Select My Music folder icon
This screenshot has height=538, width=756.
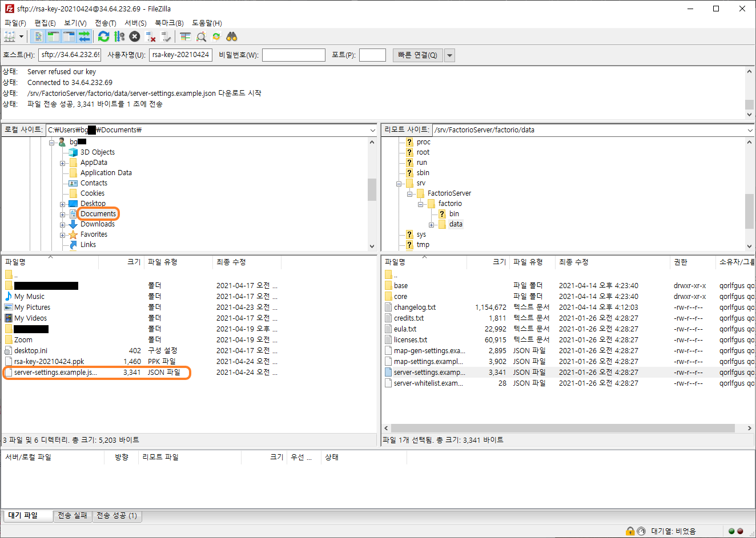[x=8, y=297]
